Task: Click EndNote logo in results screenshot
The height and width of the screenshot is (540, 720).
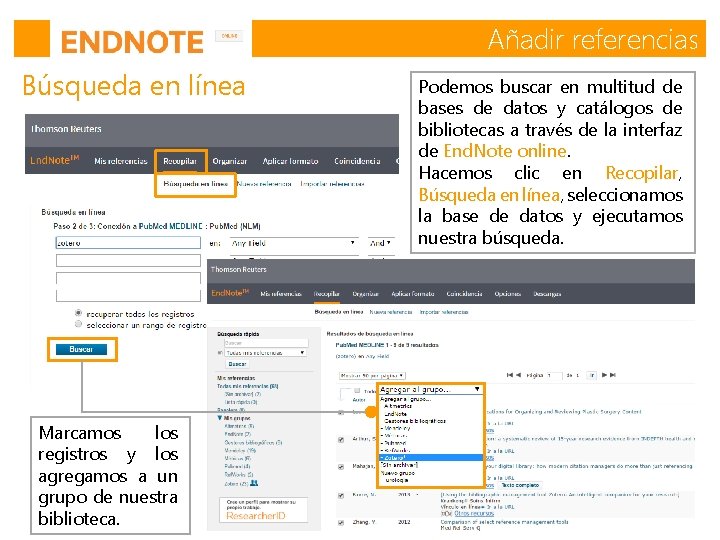Action: pyautogui.click(x=230, y=293)
